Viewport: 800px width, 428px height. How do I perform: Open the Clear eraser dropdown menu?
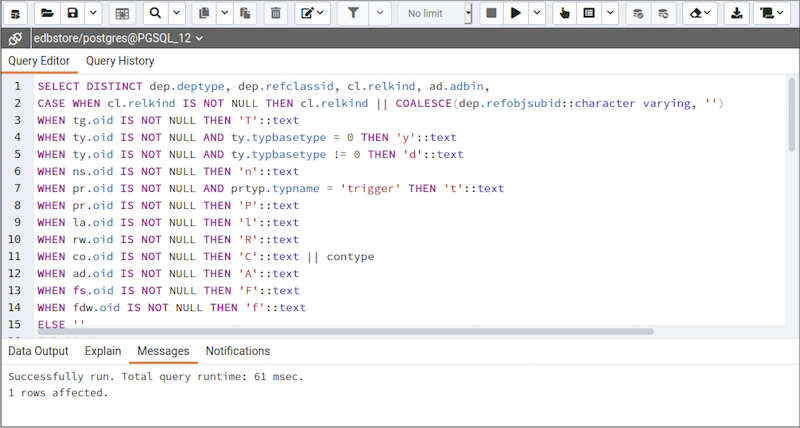point(700,14)
